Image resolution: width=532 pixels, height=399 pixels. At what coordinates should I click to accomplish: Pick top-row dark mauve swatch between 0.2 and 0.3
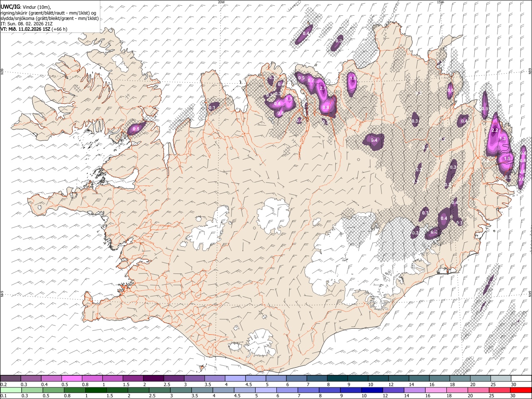click(x=11, y=378)
